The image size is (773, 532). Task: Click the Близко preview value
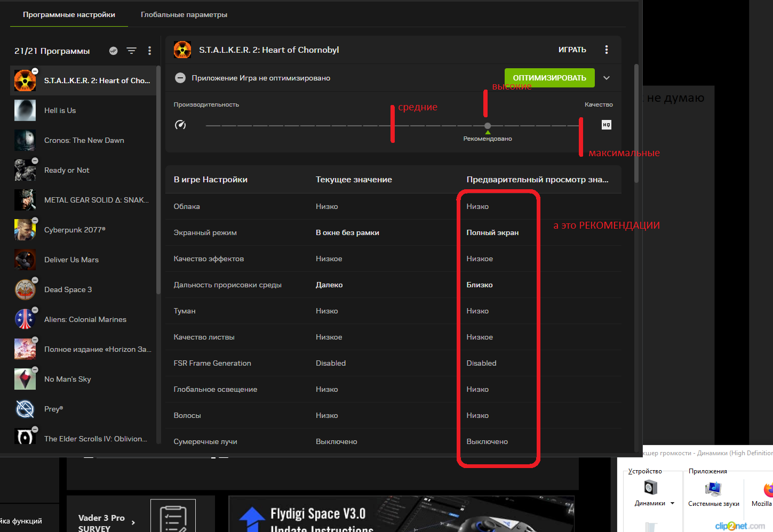[480, 285]
